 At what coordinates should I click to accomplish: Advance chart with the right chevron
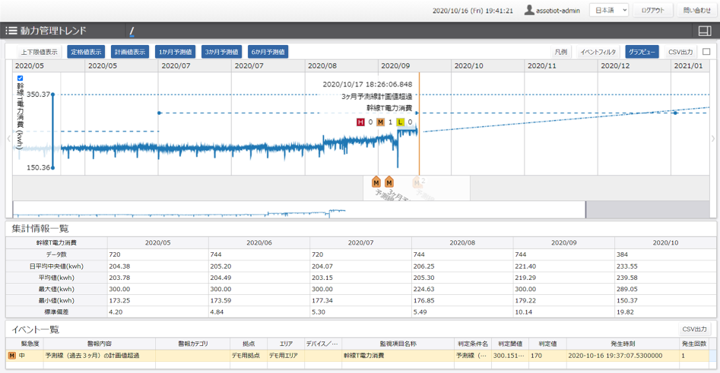tap(712, 138)
